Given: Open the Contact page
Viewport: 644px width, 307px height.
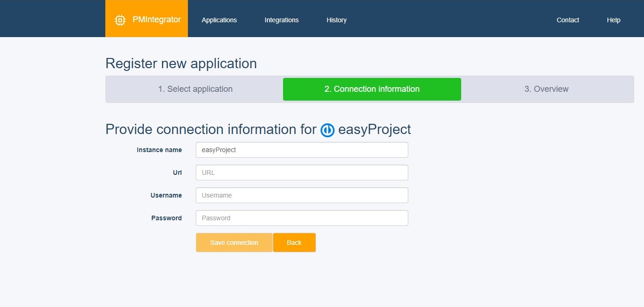Looking at the screenshot, I should pyautogui.click(x=567, y=20).
